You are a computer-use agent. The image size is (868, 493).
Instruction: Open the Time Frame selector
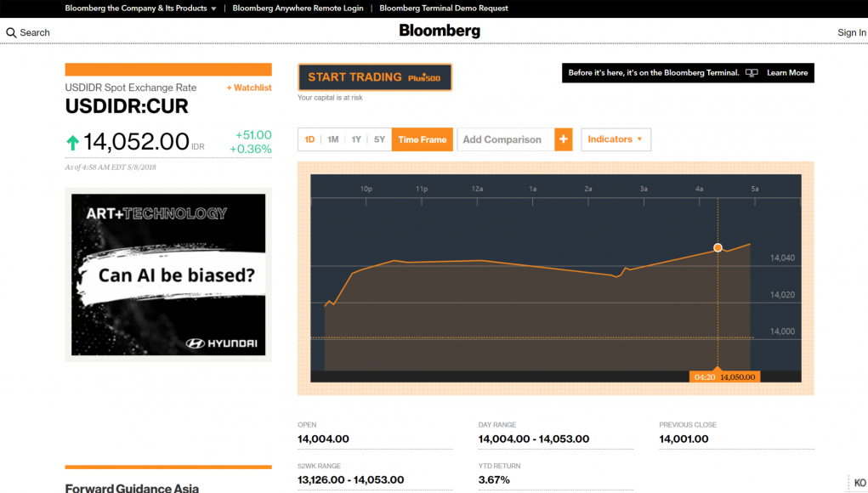point(422,139)
